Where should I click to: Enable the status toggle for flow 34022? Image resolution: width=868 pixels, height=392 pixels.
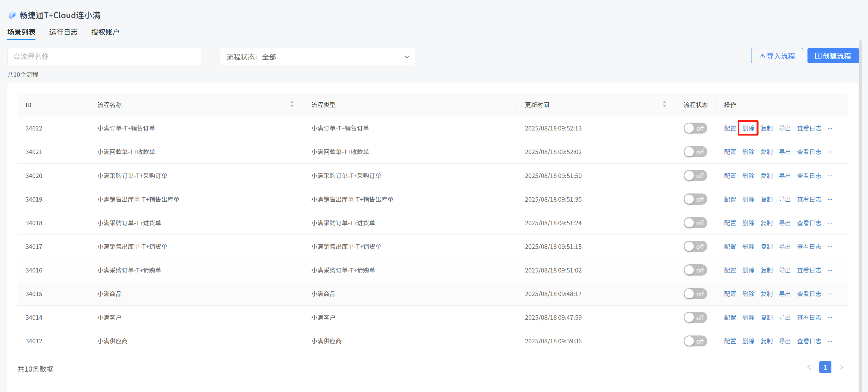pyautogui.click(x=695, y=128)
